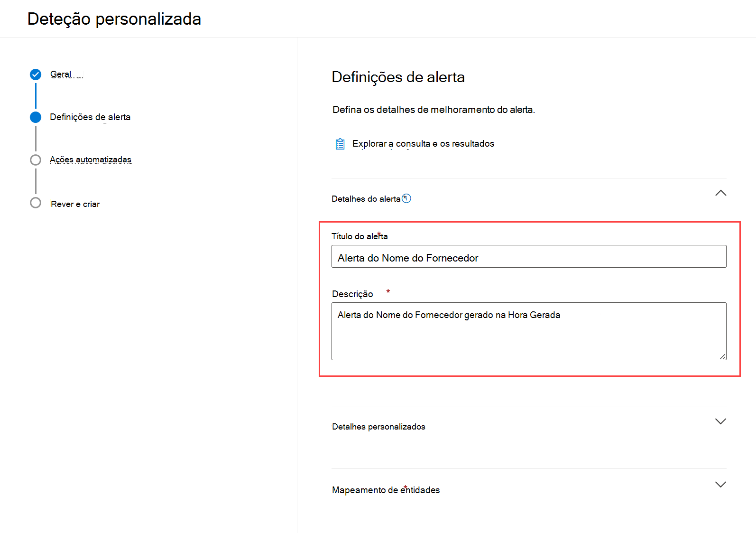Click the description textarea resize handle
756x533 pixels.
click(722, 356)
